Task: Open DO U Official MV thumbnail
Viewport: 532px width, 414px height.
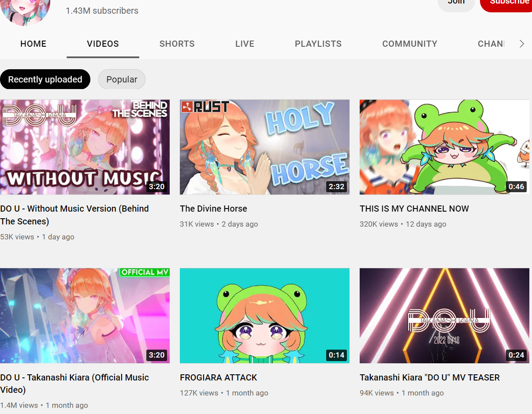Action: tap(85, 316)
